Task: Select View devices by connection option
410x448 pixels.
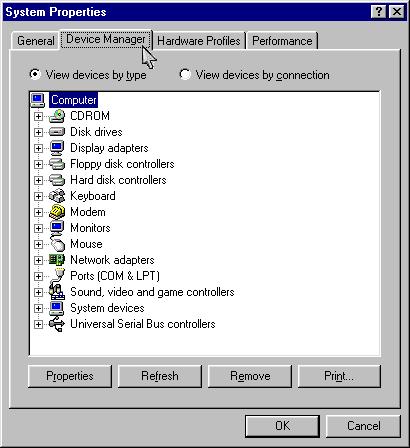Action: pos(255,75)
